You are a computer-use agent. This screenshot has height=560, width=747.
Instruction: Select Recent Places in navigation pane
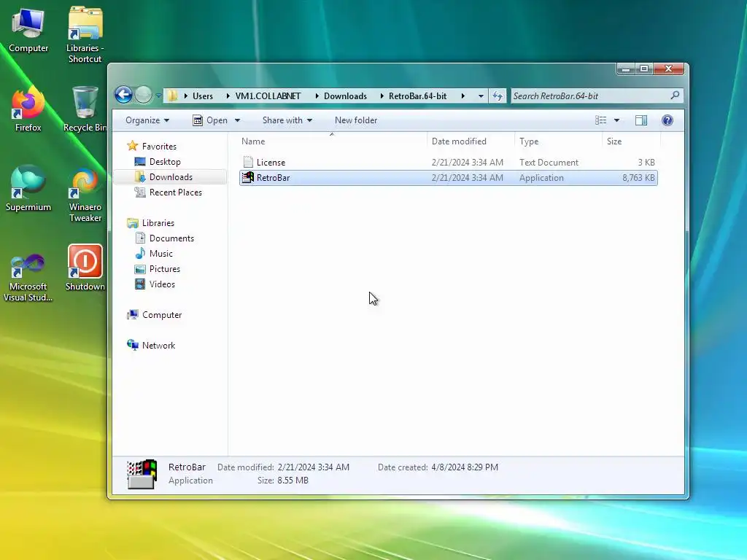point(175,192)
